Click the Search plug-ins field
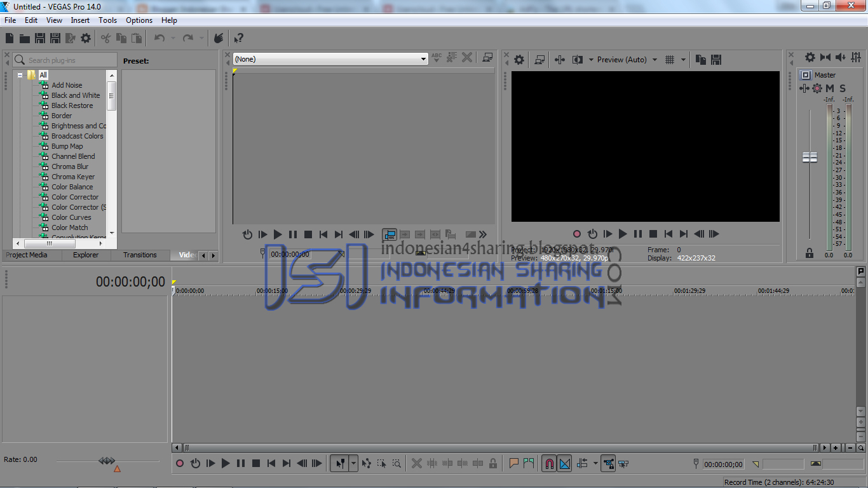 (65, 60)
